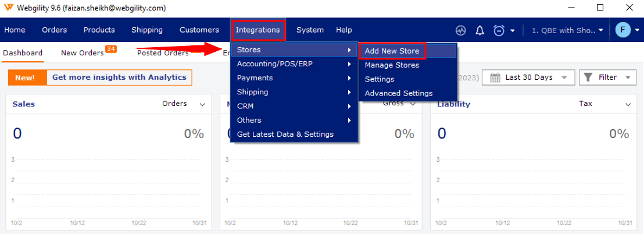Screen dimensions: 644x234
Task: Open the CRM submenu
Action: [x=294, y=106]
